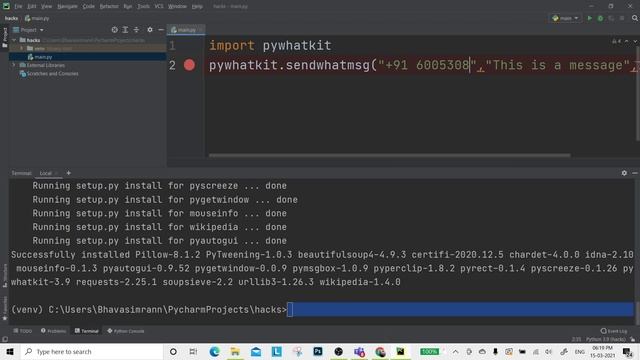Open Chrome icon on taskbar
Image resolution: width=640 pixels, height=360 pixels.
(380, 351)
